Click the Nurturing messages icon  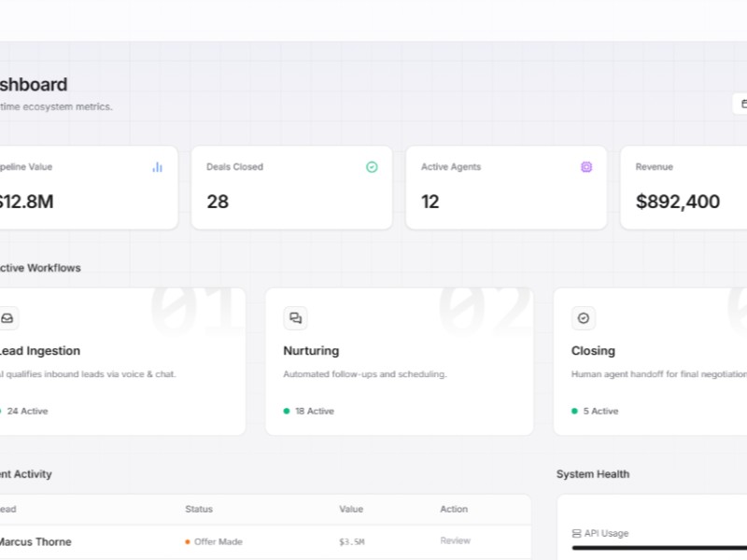click(296, 318)
